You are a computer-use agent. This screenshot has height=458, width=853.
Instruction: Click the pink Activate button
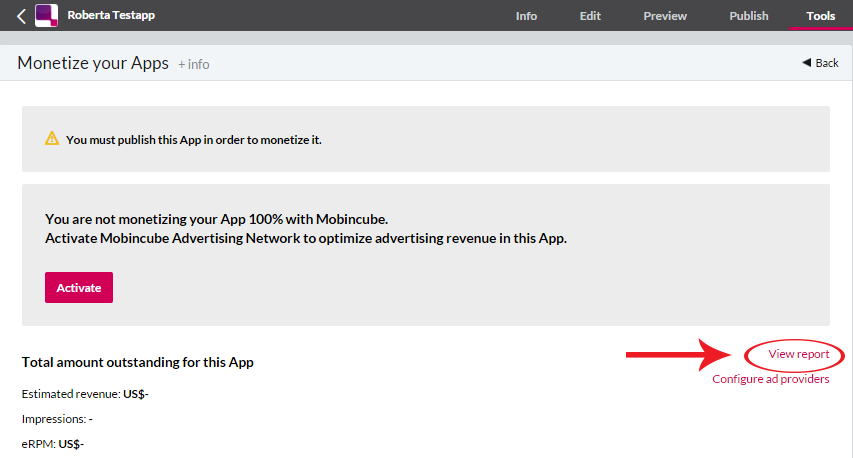[x=79, y=287]
